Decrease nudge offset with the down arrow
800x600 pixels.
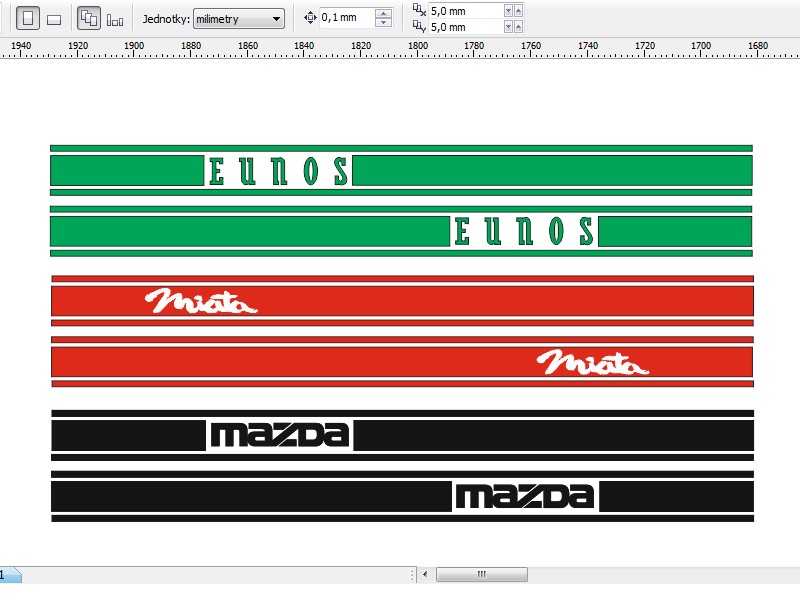click(x=383, y=22)
